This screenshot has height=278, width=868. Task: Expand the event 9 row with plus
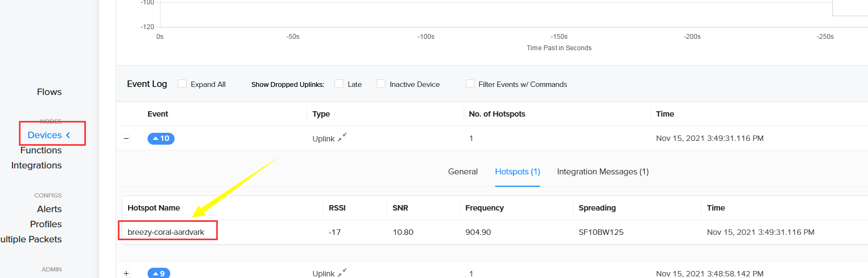(x=126, y=274)
